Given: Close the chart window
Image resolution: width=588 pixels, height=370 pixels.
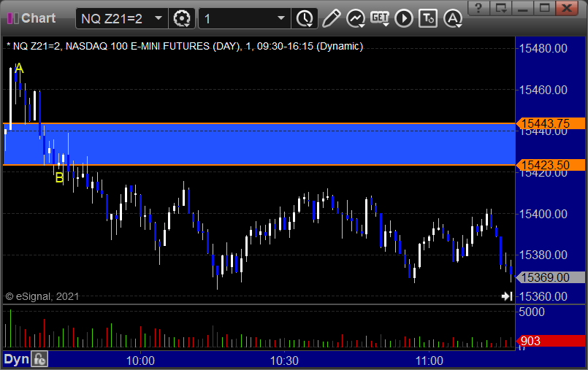Looking at the screenshot, I should click(x=567, y=7).
